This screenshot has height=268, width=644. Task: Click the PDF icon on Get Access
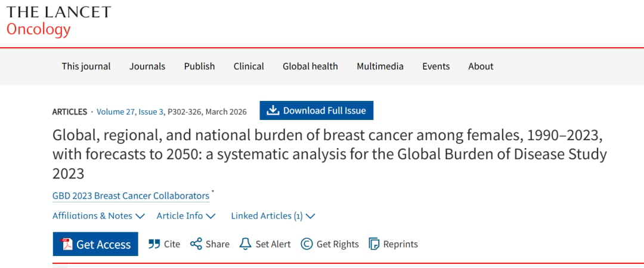[x=67, y=244]
